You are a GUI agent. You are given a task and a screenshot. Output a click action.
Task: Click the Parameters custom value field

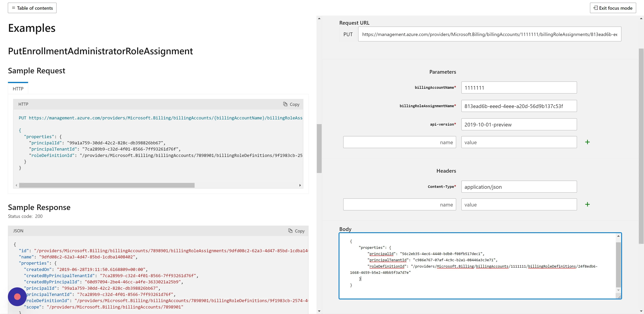(519, 142)
